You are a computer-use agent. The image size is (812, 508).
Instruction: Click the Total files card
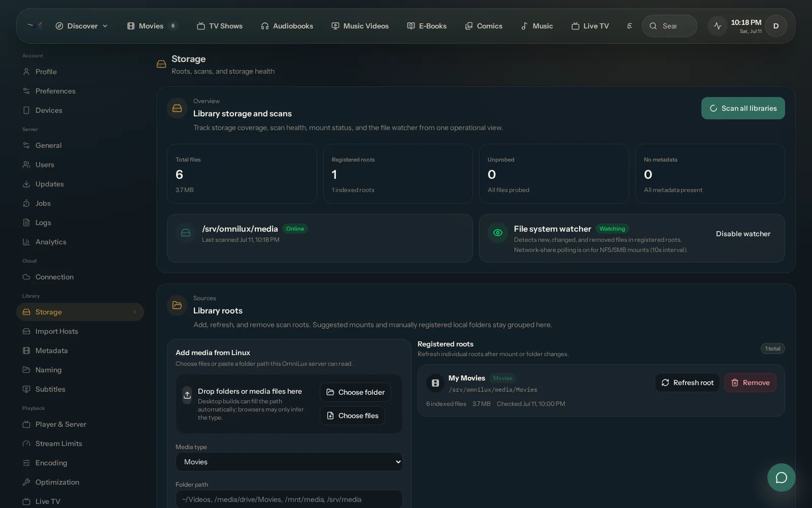(242, 174)
